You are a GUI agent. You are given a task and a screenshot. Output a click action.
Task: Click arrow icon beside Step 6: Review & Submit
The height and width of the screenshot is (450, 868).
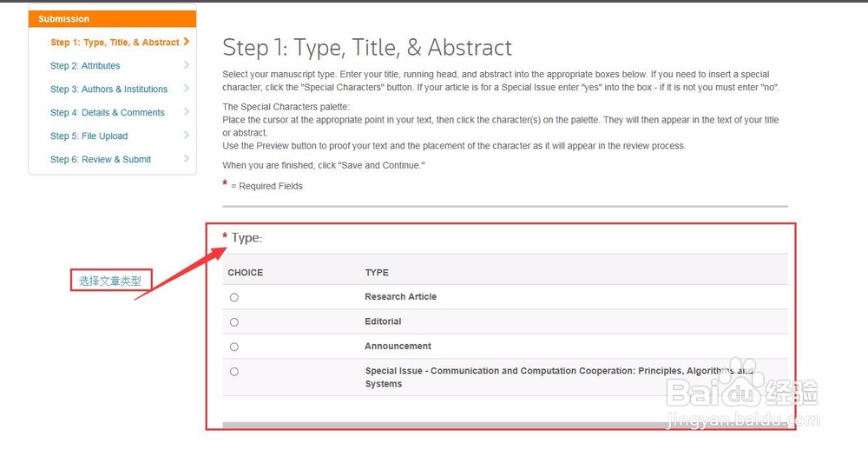click(x=187, y=158)
